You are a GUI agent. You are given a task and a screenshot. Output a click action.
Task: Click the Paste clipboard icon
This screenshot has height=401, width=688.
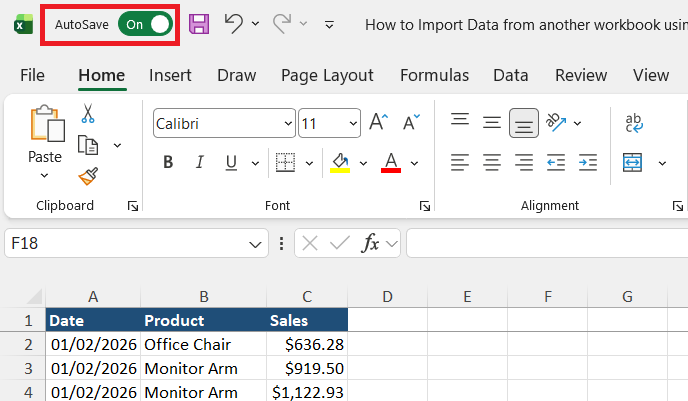47,124
